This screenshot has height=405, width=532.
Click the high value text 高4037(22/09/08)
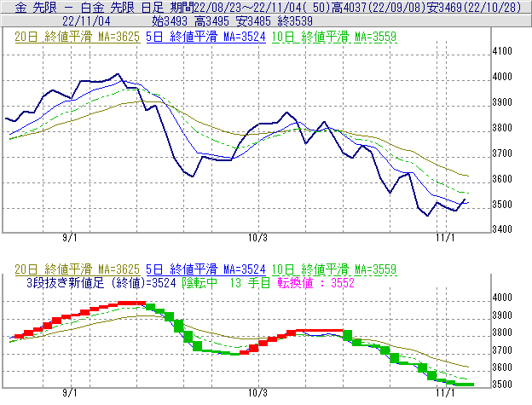379,8
